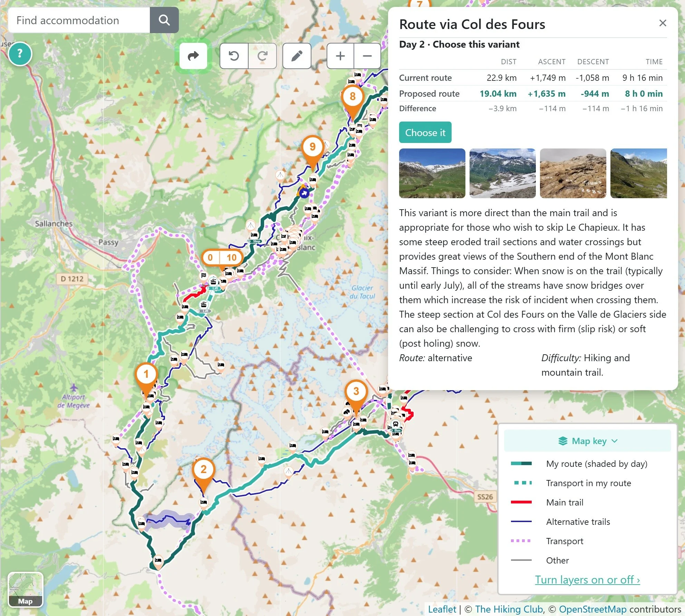Viewport: 685px width, 616px height.
Task: Click the pencil edit button
Action: click(x=297, y=56)
